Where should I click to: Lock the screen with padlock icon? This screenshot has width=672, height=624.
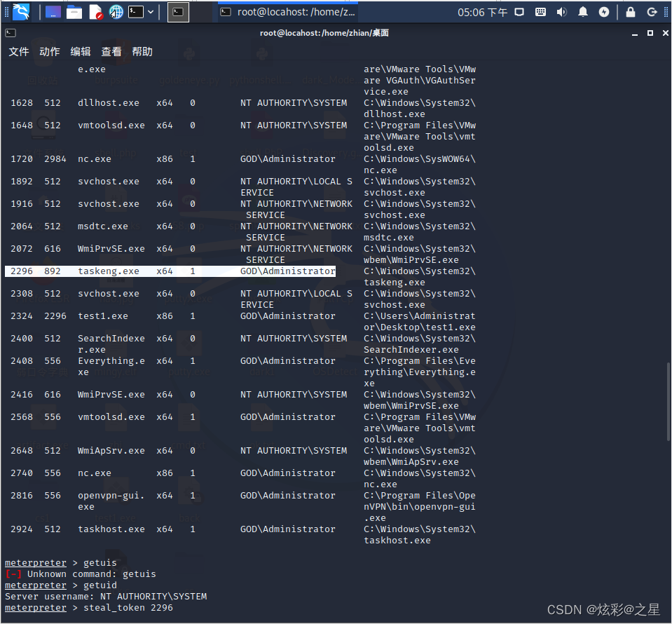[x=631, y=12]
